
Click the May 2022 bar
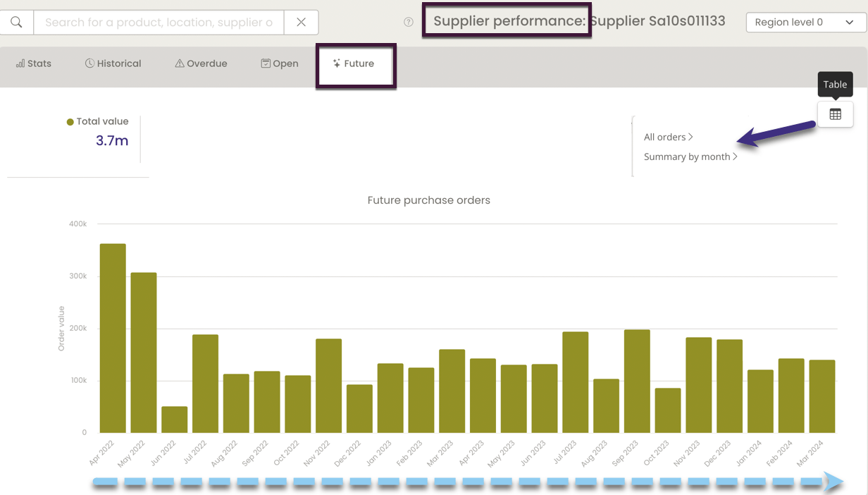click(x=144, y=353)
